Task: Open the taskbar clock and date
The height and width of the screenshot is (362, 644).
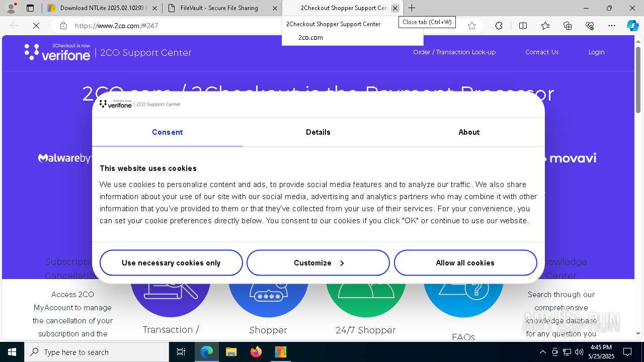Action: coord(601,352)
